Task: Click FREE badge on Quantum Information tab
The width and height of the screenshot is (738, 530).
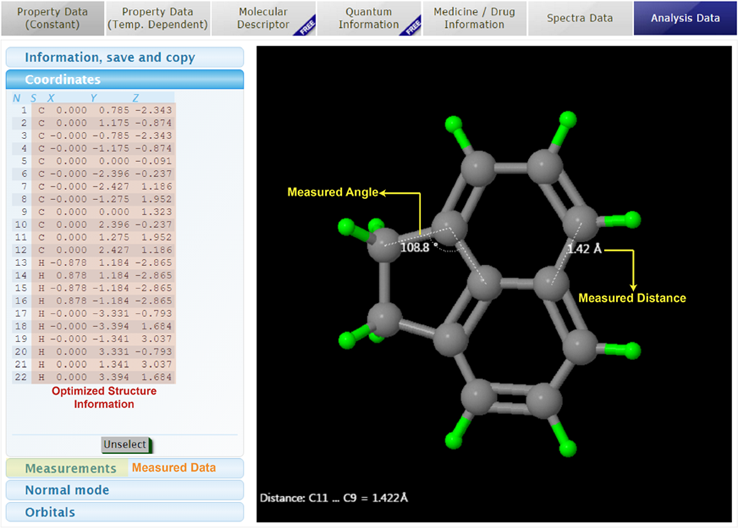Action: pos(412,27)
